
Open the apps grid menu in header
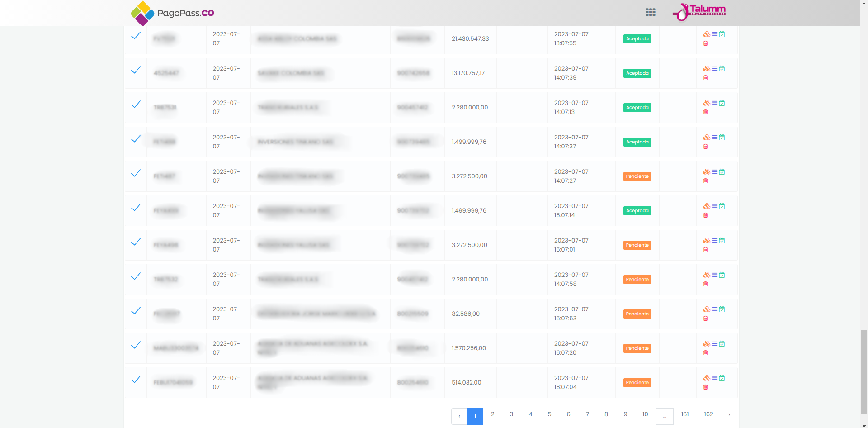tap(650, 12)
